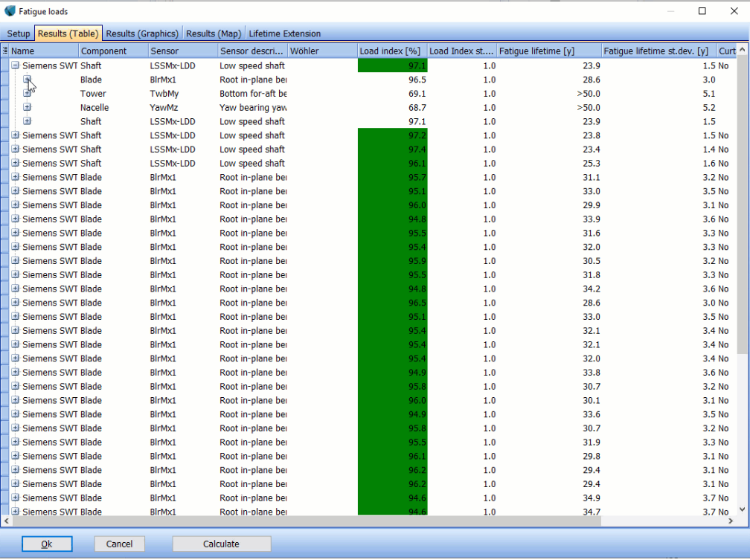Image resolution: width=750 pixels, height=560 pixels.
Task: Sort by the Sensor description column header
Action: pos(252,51)
